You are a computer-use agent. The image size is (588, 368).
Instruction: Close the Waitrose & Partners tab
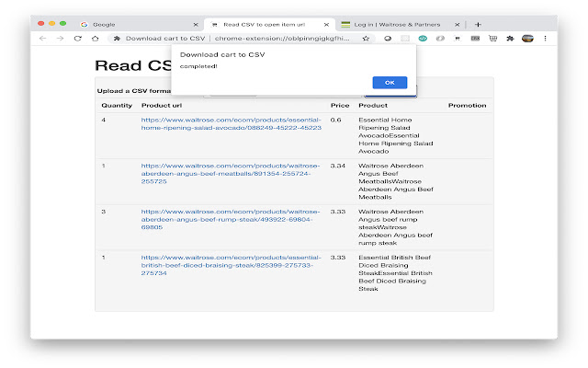point(458,25)
